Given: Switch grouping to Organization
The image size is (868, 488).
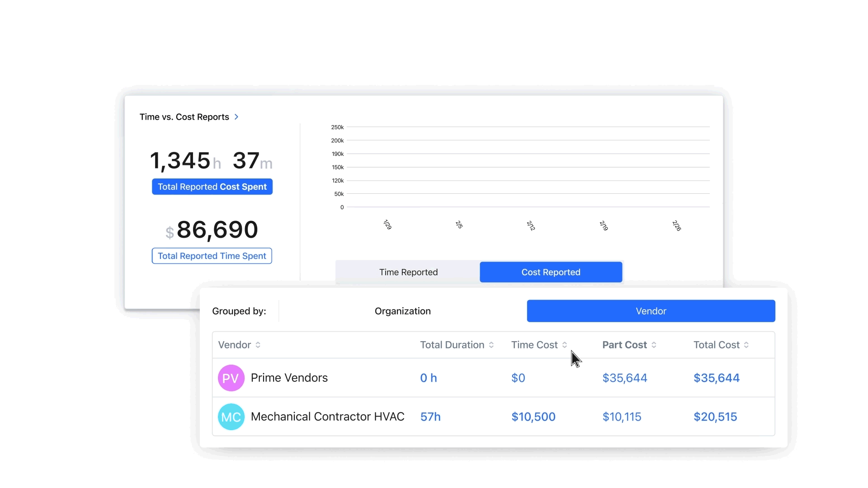Looking at the screenshot, I should click(x=402, y=311).
